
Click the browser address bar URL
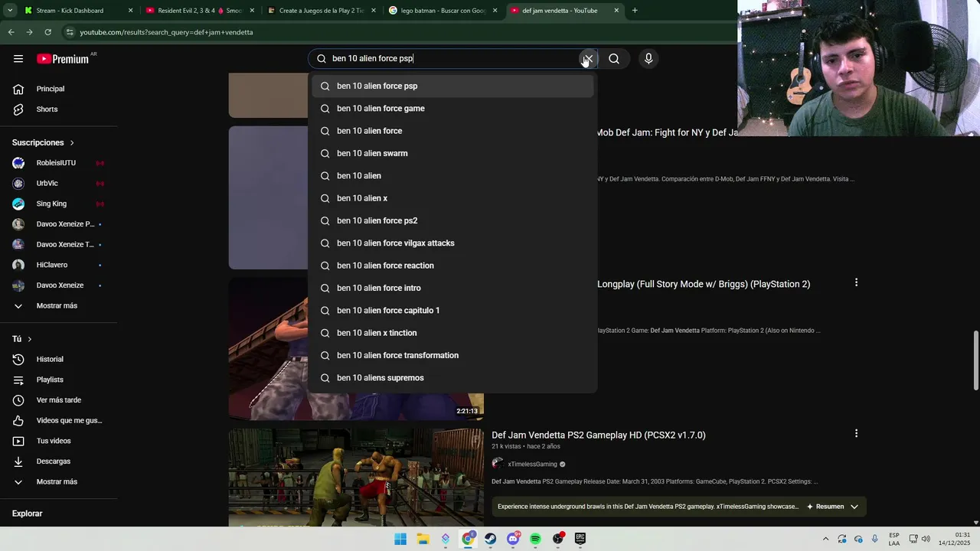click(166, 32)
